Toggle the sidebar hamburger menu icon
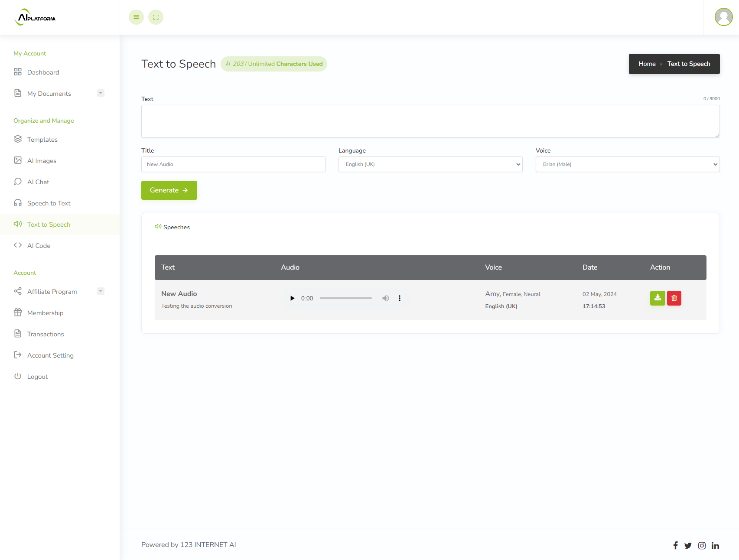Image resolution: width=739 pixels, height=560 pixels. click(136, 17)
